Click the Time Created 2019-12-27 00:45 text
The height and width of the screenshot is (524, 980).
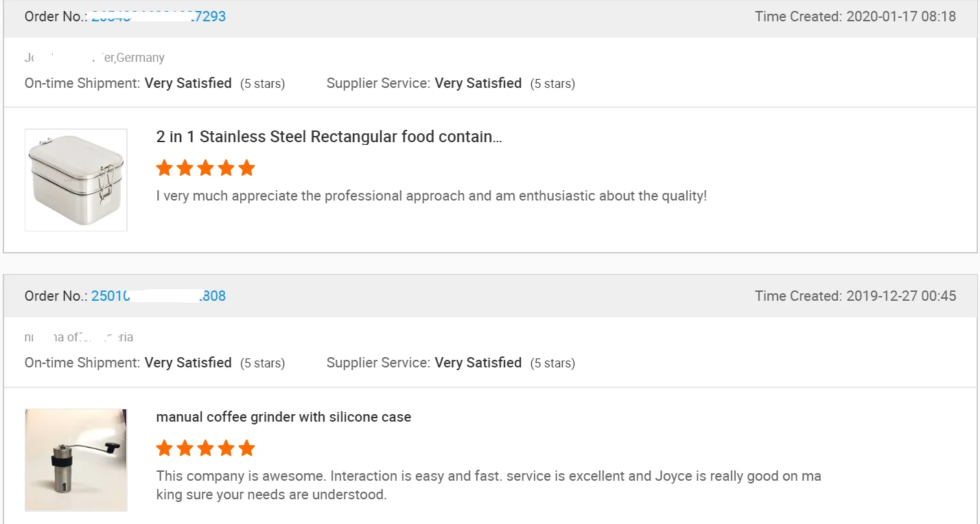855,296
